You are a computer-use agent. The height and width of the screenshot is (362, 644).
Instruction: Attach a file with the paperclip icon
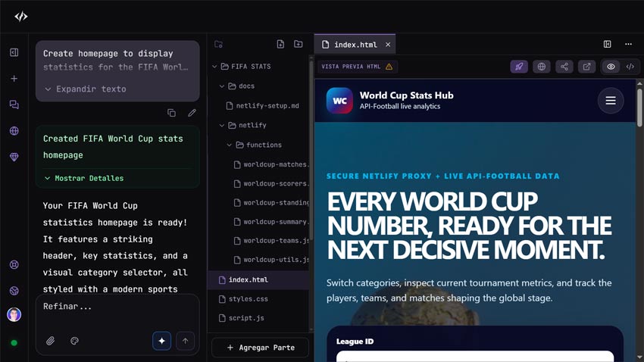[x=50, y=341]
